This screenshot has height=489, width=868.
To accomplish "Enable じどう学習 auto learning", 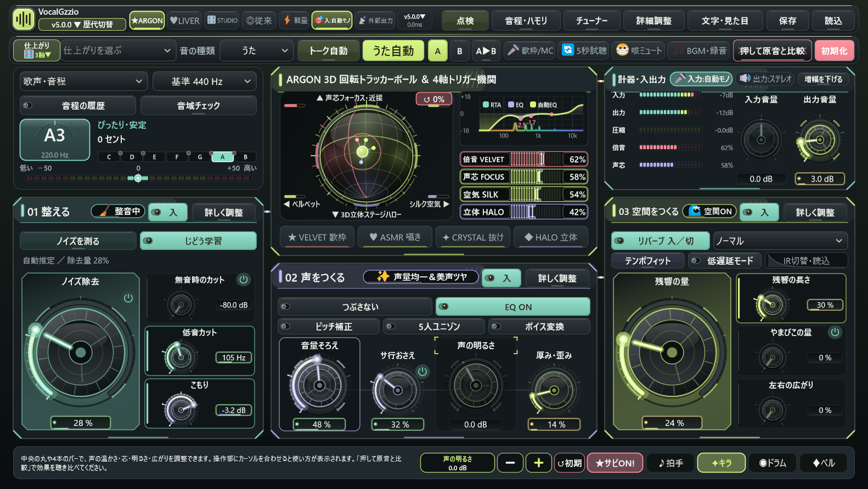I will click(198, 241).
